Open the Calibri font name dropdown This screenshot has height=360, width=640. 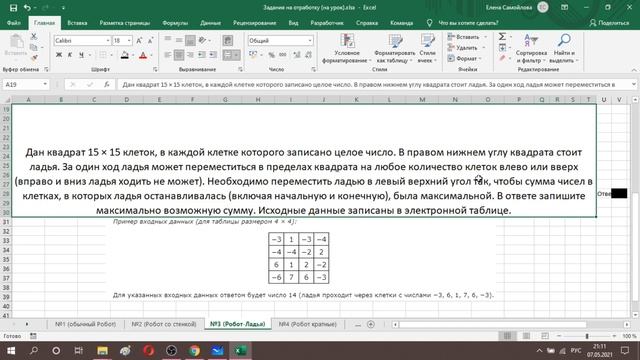point(108,40)
